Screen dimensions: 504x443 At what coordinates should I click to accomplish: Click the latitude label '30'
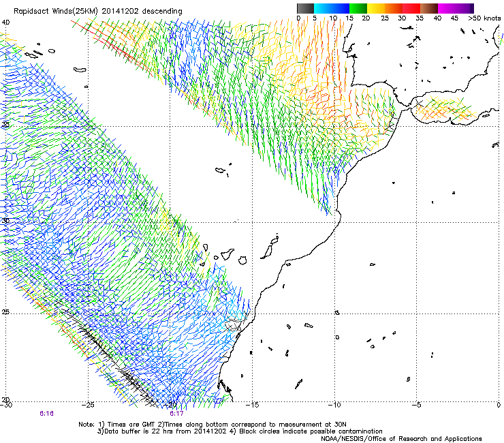coord(5,221)
